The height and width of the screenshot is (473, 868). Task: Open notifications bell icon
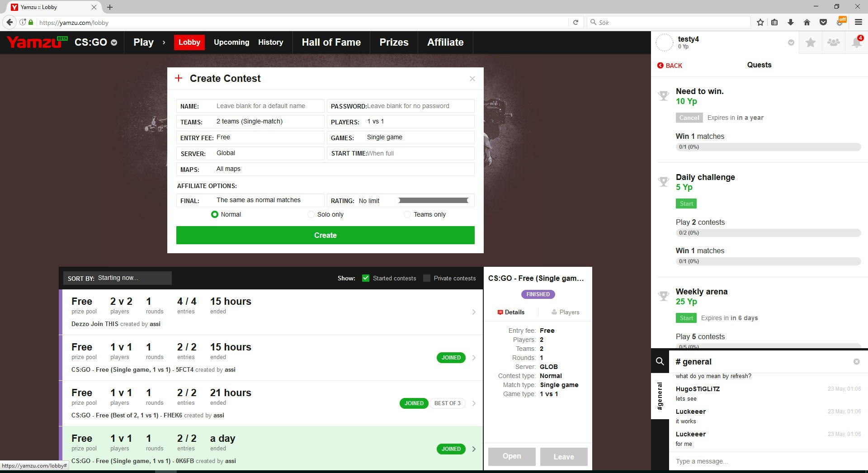click(857, 43)
